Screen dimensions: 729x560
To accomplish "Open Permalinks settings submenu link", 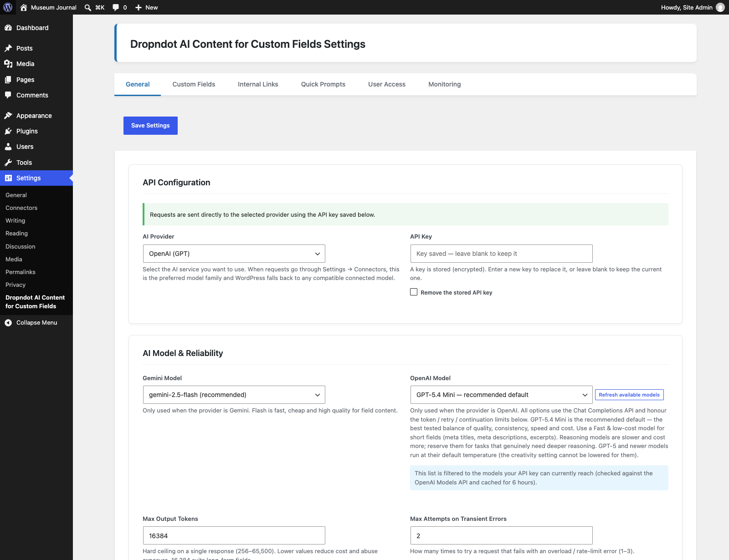I will point(21,272).
